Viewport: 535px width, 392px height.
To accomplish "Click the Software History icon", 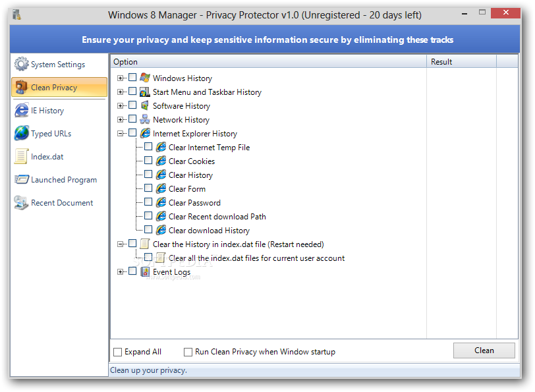I will click(x=145, y=105).
